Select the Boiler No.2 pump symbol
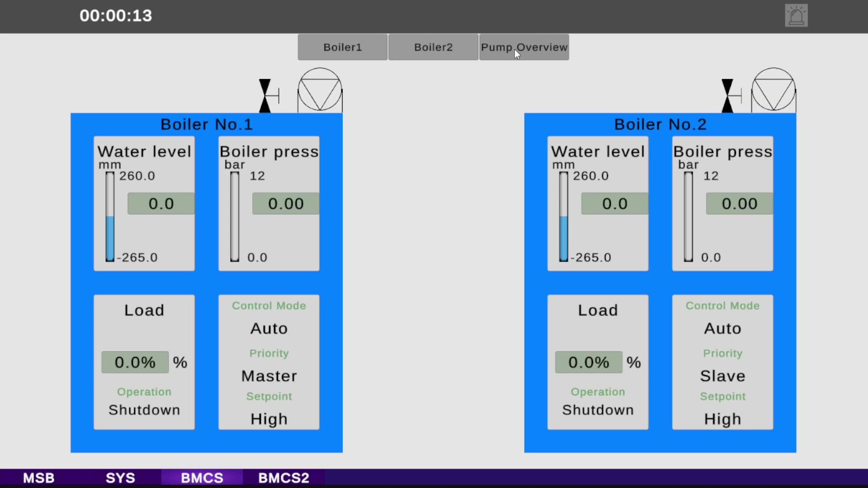 pos(774,90)
